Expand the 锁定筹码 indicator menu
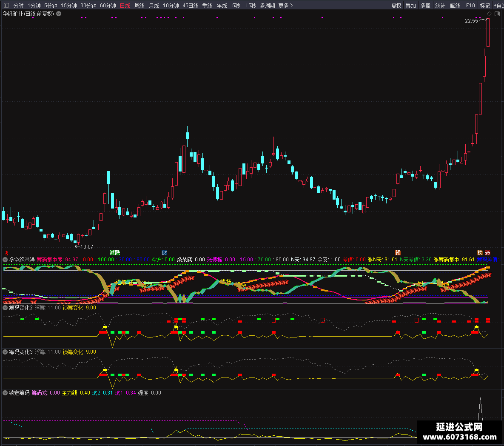The height and width of the screenshot is (446, 504). [x=5, y=393]
